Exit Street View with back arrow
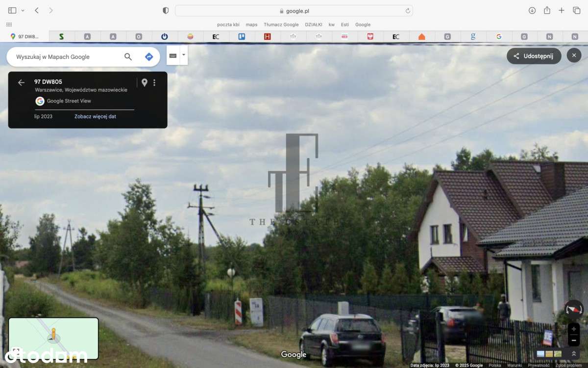This screenshot has height=368, width=588. point(21,82)
